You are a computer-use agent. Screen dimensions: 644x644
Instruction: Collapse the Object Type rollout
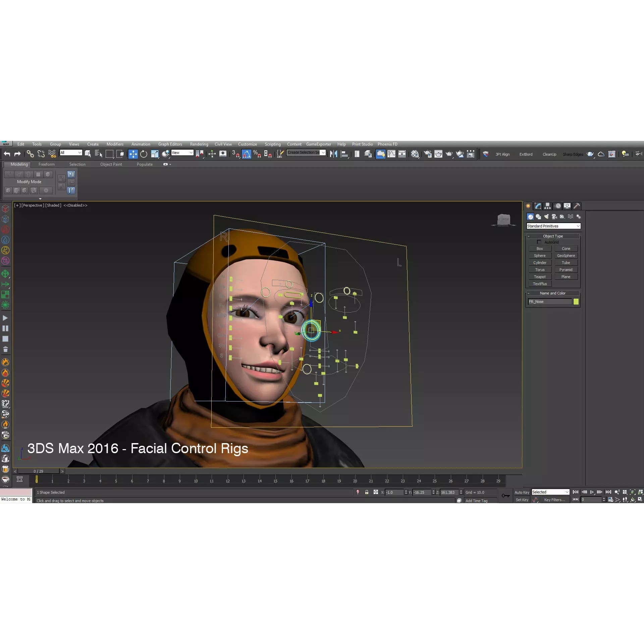(x=553, y=236)
